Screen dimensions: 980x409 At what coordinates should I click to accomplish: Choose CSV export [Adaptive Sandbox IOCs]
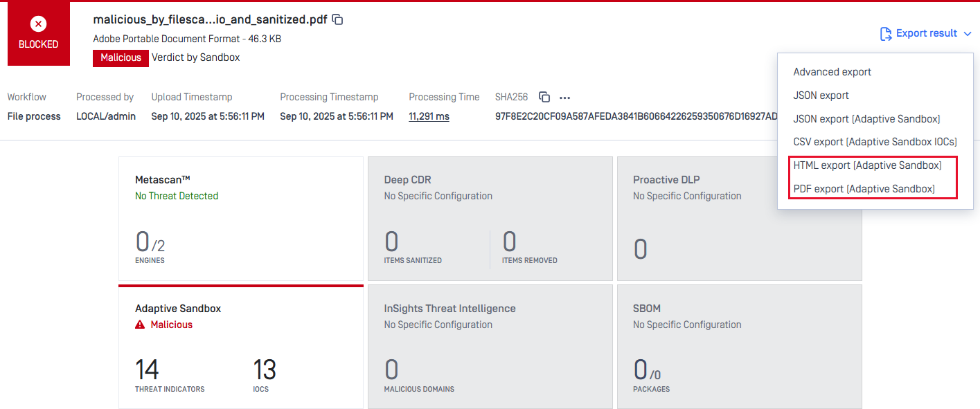pyautogui.click(x=875, y=142)
